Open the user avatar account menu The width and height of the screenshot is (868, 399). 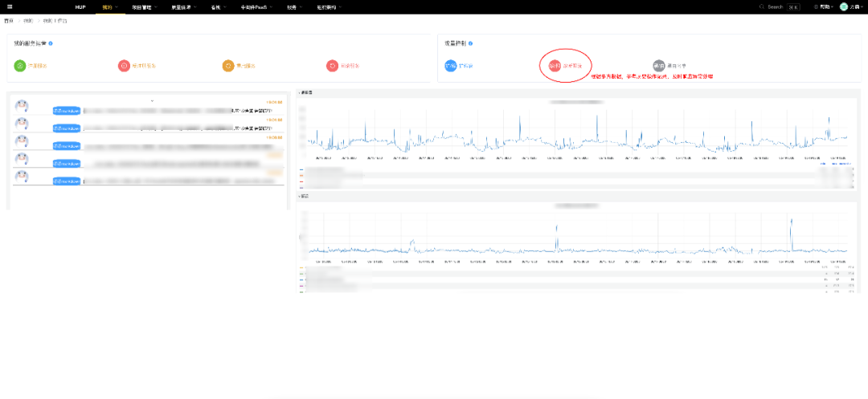click(844, 6)
